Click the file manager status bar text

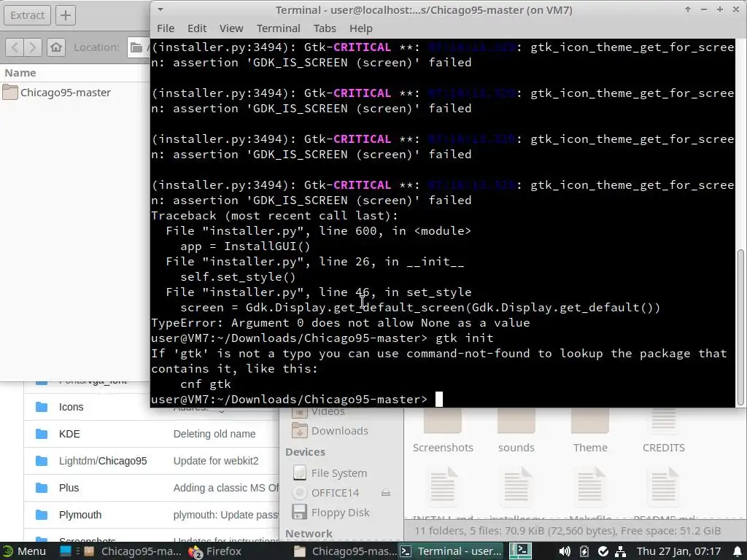[567, 531]
